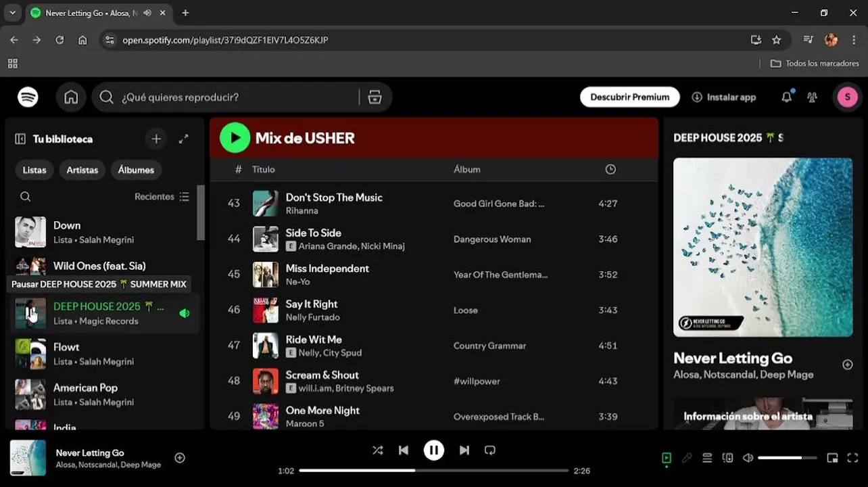This screenshot has height=487, width=868.
Task: Open Todos los marcadores folder
Action: (815, 64)
